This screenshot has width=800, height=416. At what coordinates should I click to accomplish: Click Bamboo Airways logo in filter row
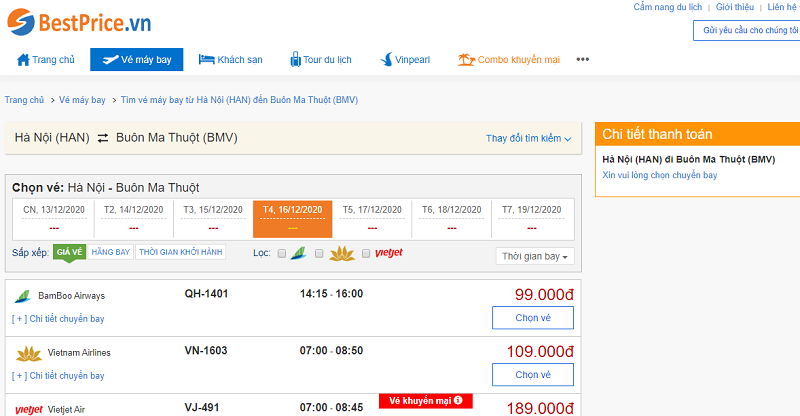tap(298, 253)
